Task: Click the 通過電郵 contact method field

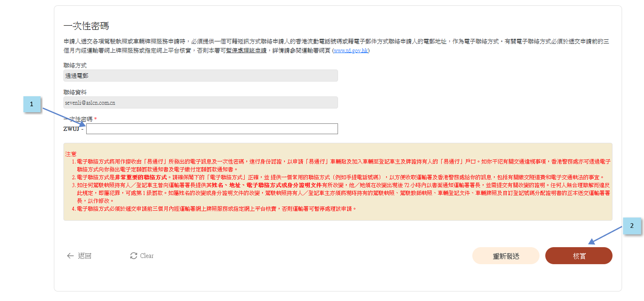Action: coord(200,76)
